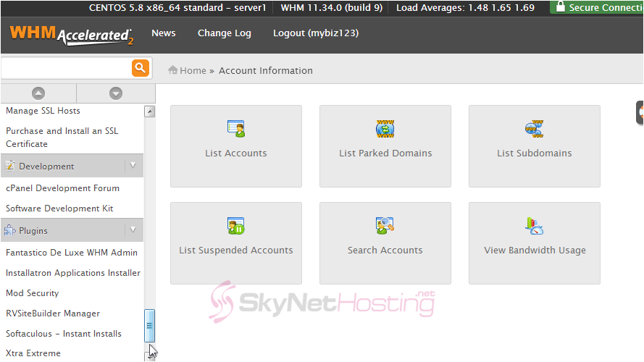Screen dimensions: 644x362
Task: Click the Home house icon in breadcrumb
Action: click(172, 70)
